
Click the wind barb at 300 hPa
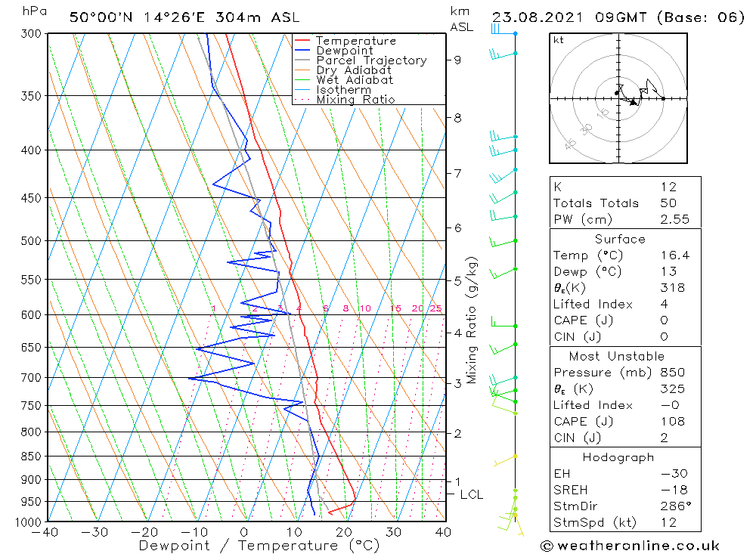pyautogui.click(x=503, y=29)
